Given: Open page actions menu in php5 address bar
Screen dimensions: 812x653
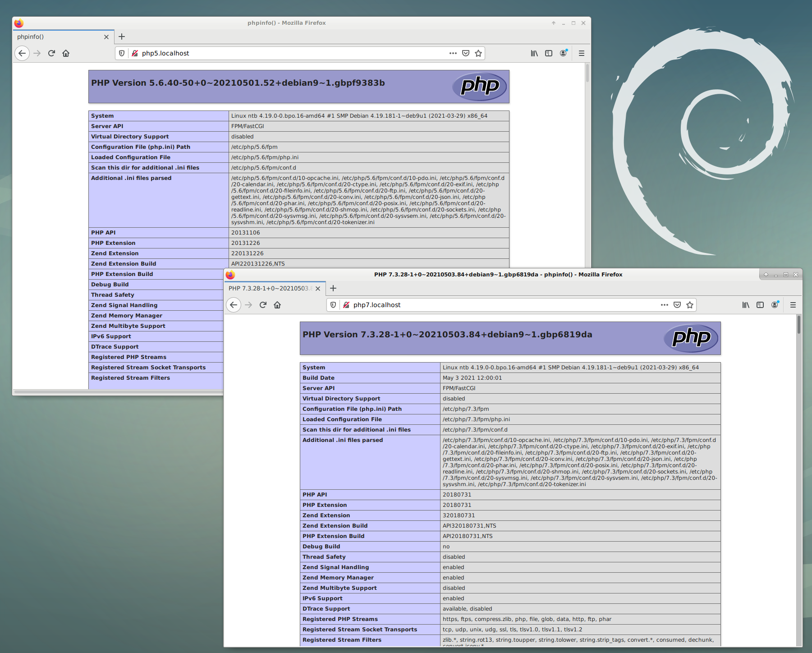Looking at the screenshot, I should click(453, 53).
